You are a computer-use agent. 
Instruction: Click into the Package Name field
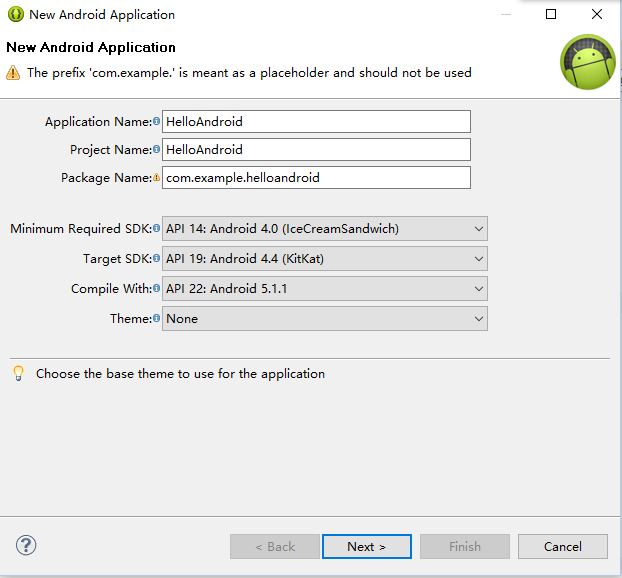click(316, 178)
